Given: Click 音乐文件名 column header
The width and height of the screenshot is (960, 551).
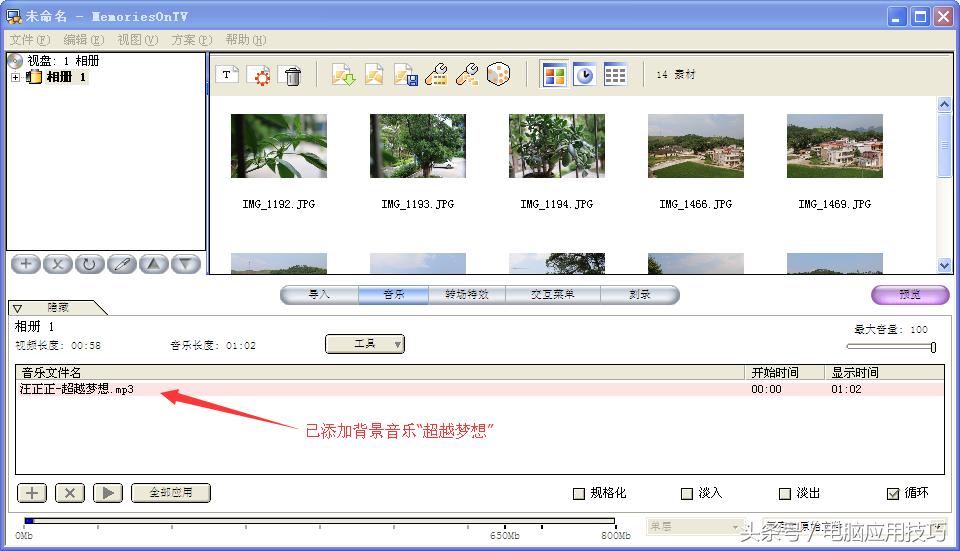Looking at the screenshot, I should (381, 372).
